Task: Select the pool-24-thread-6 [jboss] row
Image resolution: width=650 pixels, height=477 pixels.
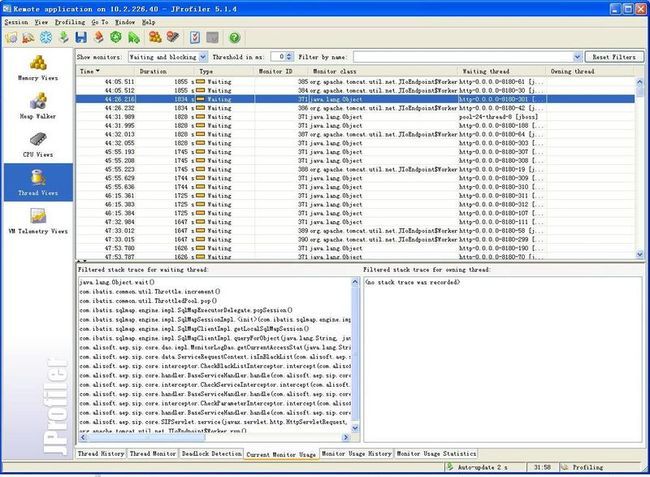Action: pos(355,117)
